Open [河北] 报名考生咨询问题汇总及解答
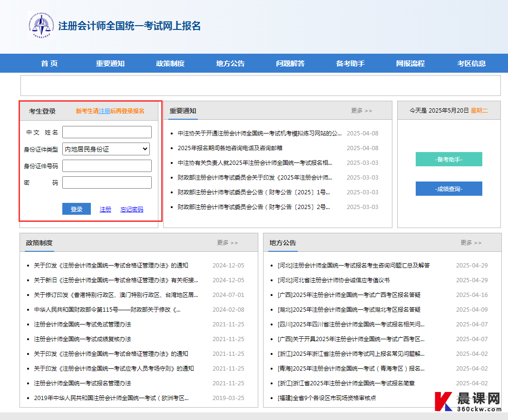Screen dimensions: 508x420 354,265
